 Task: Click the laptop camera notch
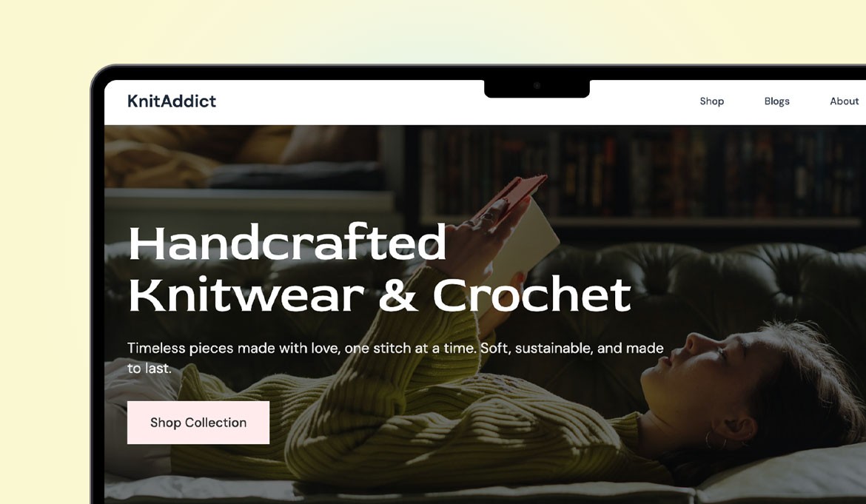pyautogui.click(x=537, y=88)
